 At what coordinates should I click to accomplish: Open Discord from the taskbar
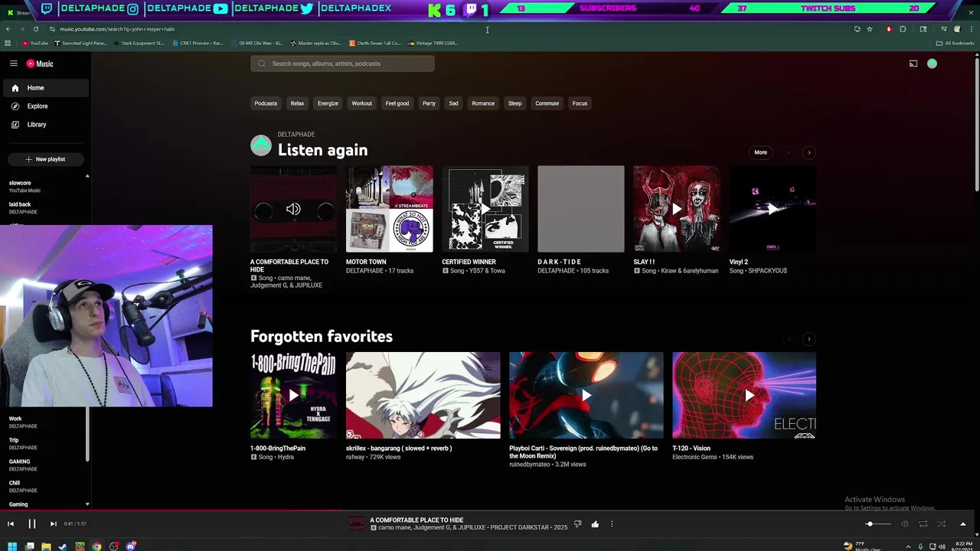tap(131, 546)
